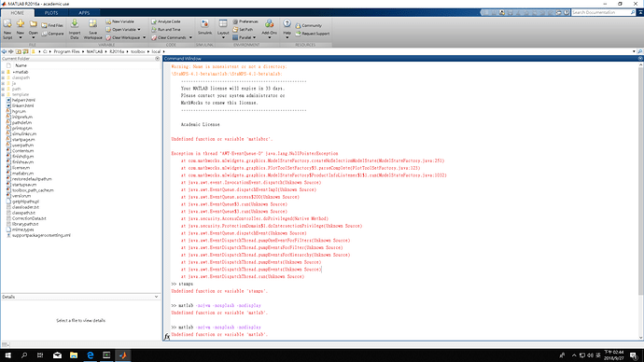Go forward with the folder forward arrow
Screen dimensions: 644x362
pyautogui.click(x=10, y=51)
